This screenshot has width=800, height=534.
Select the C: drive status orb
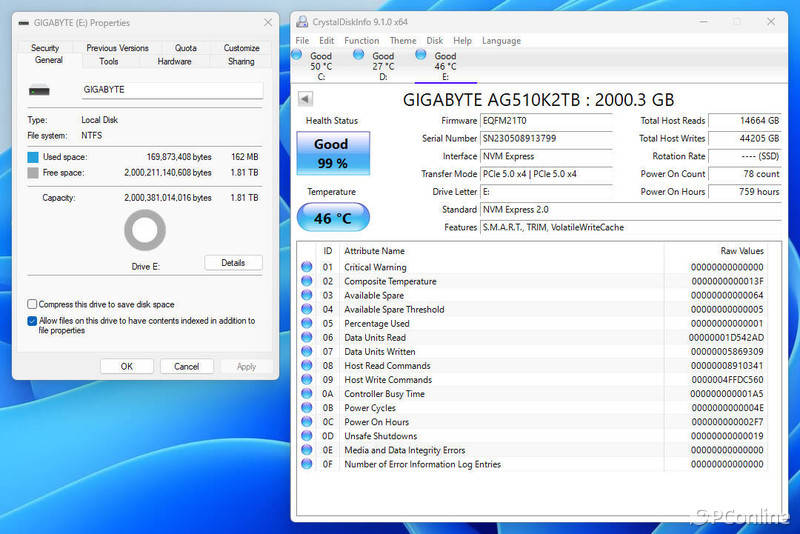click(x=298, y=54)
